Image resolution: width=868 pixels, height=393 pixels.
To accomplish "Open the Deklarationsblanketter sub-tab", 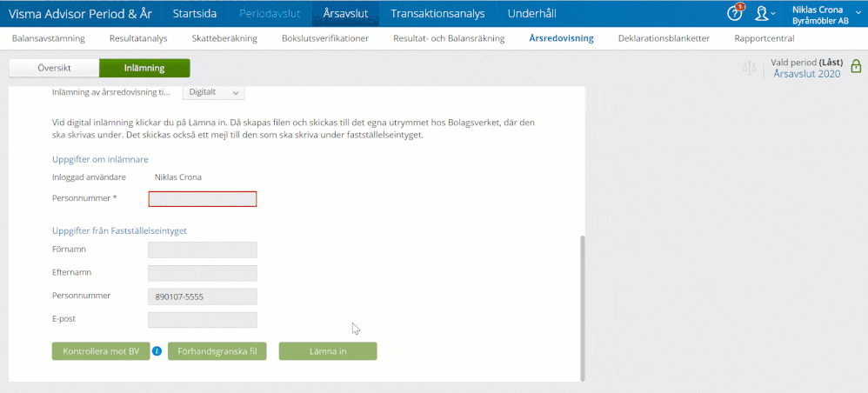I will click(x=664, y=38).
